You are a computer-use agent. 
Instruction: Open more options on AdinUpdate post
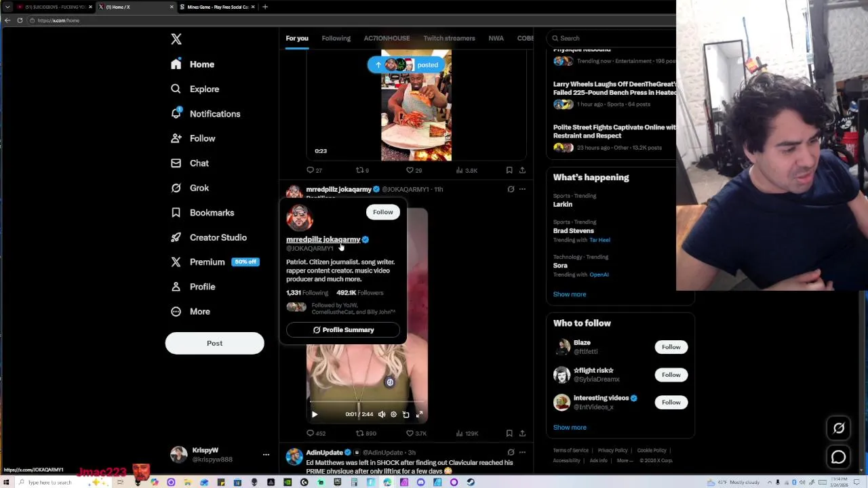(522, 452)
